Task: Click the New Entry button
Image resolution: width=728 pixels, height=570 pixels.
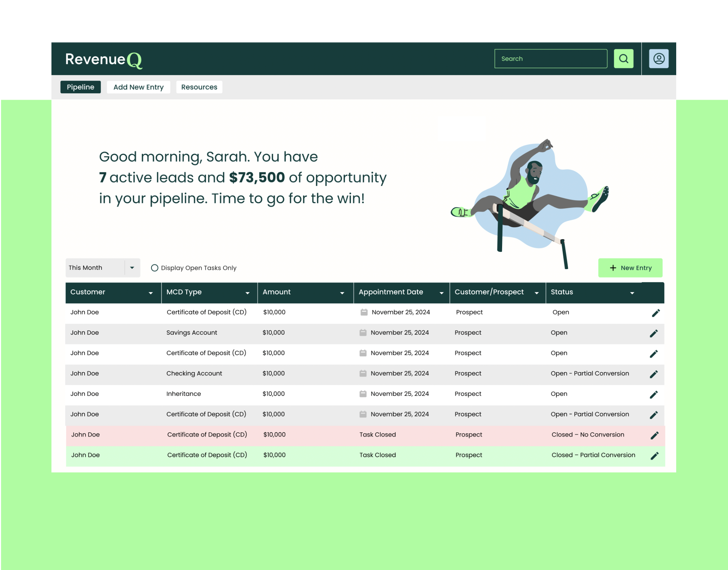Action: coord(630,268)
